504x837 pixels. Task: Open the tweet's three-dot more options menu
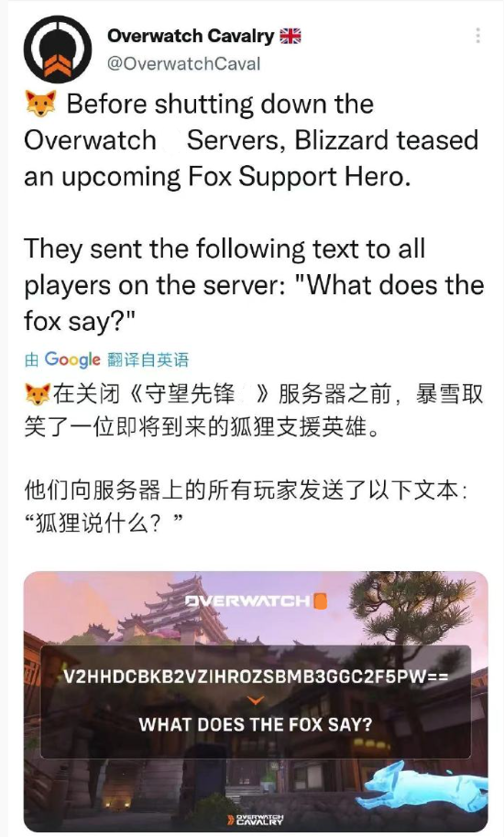477,35
